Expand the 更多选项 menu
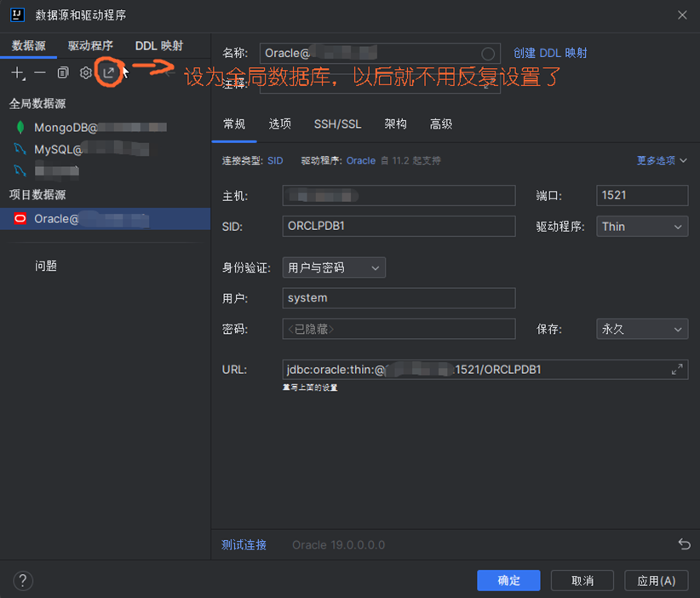Viewport: 700px width, 598px height. pos(662,160)
